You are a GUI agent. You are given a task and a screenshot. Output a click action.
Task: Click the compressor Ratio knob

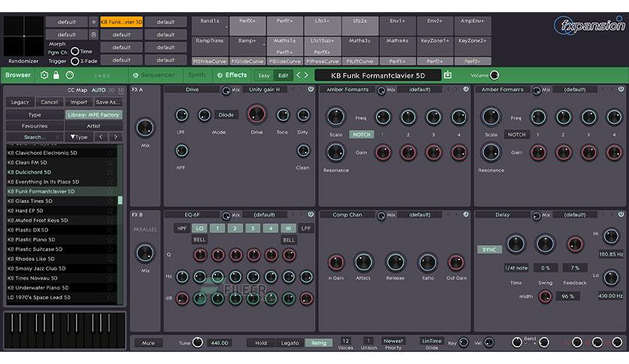point(427,262)
